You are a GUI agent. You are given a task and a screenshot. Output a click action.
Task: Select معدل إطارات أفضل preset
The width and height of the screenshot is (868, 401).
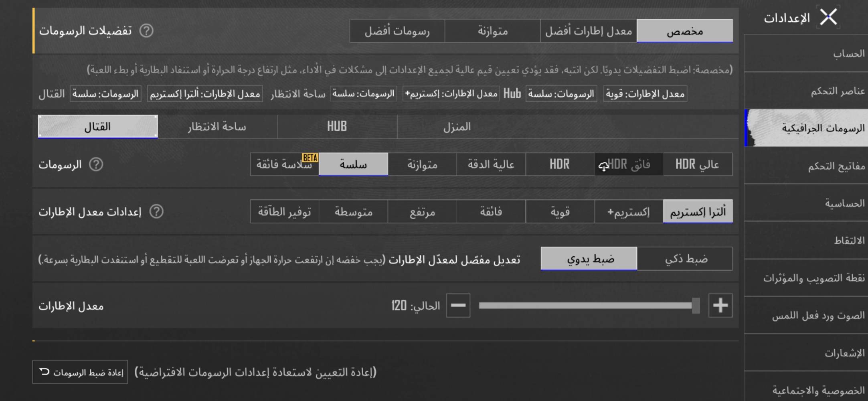click(589, 31)
